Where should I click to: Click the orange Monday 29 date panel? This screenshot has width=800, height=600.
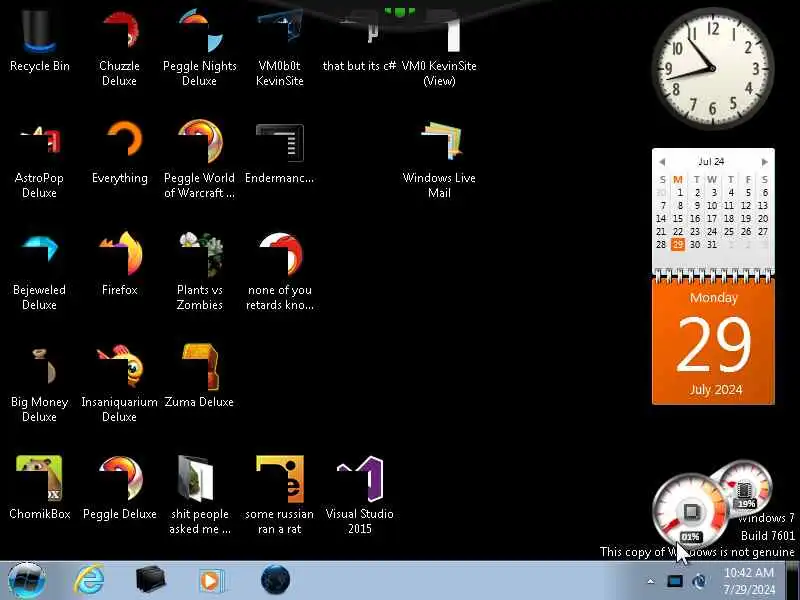click(x=713, y=342)
